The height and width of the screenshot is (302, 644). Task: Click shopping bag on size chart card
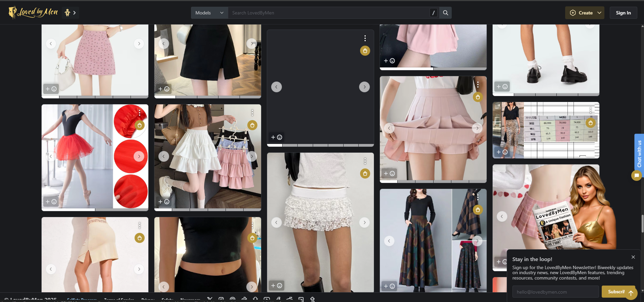coord(591,123)
